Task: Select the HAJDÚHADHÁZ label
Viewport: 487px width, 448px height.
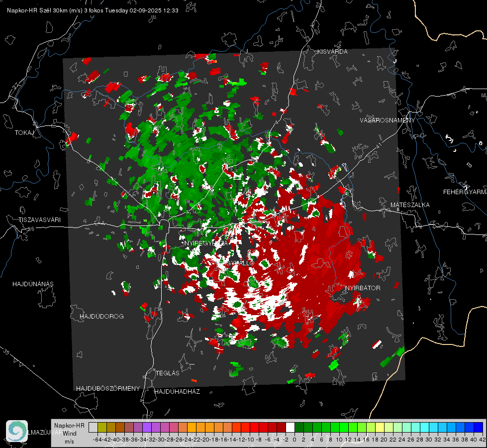Action: click(x=177, y=392)
